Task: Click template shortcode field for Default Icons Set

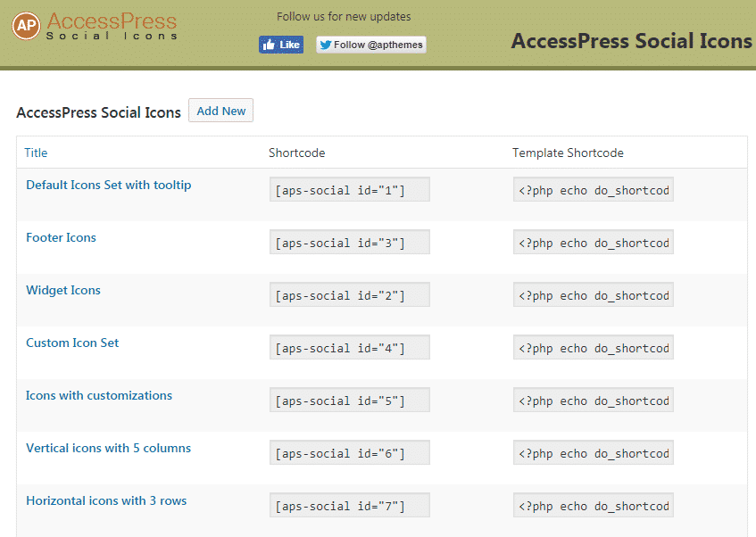Action: 594,189
